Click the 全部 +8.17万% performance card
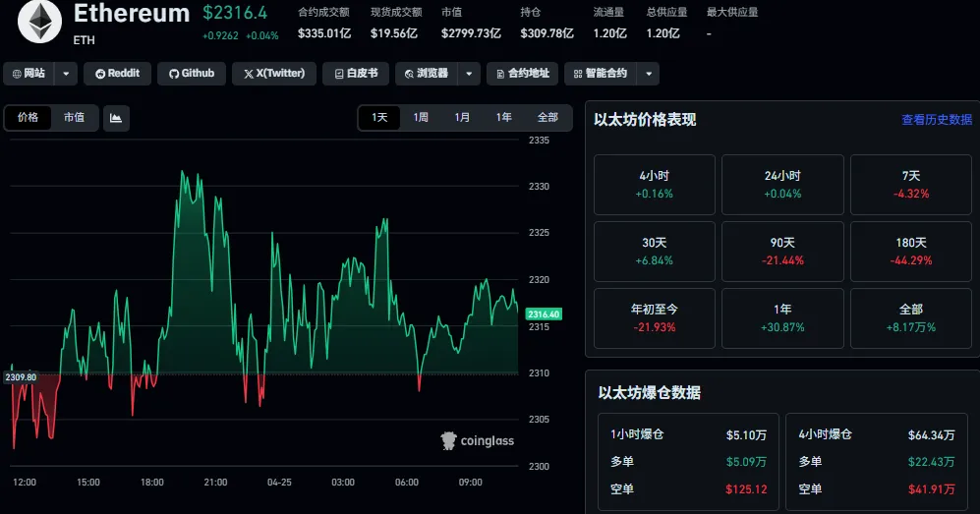 [910, 317]
